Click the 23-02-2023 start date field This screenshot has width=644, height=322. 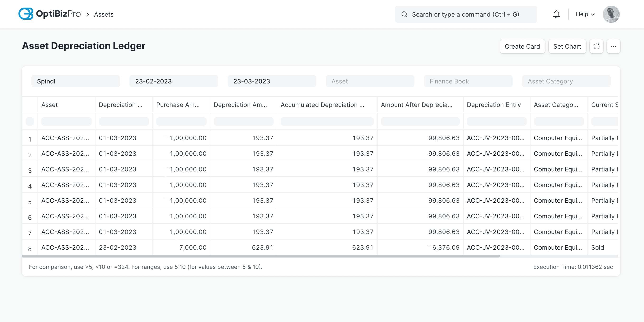tap(174, 81)
